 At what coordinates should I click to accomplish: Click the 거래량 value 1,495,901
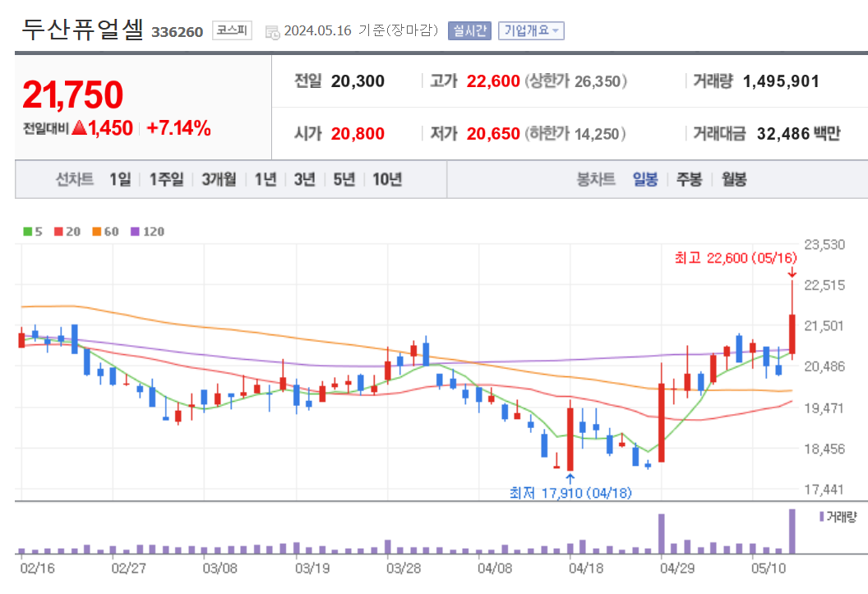pos(781,81)
